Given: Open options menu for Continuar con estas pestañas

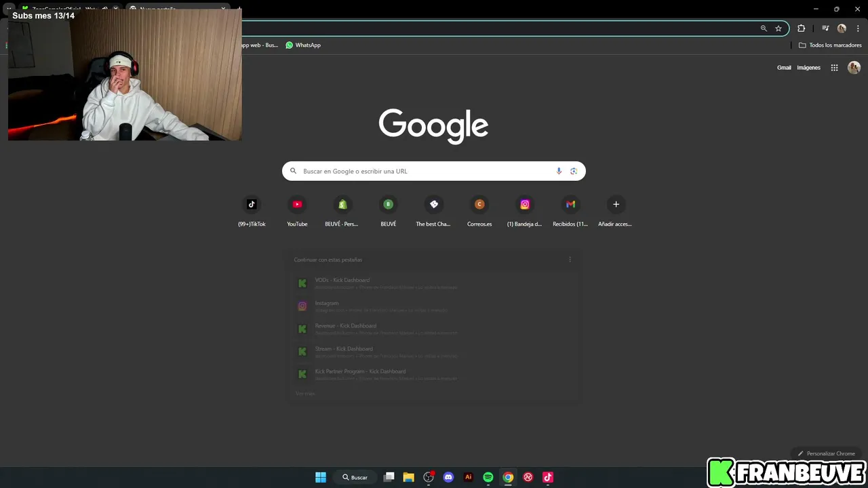Looking at the screenshot, I should pyautogui.click(x=570, y=260).
